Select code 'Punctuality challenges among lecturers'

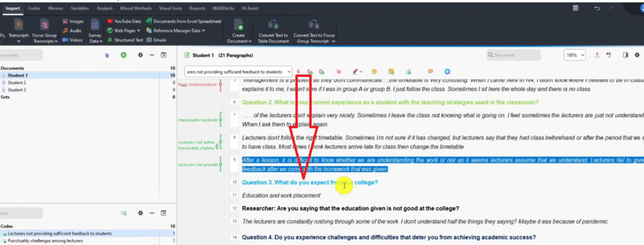88,241
